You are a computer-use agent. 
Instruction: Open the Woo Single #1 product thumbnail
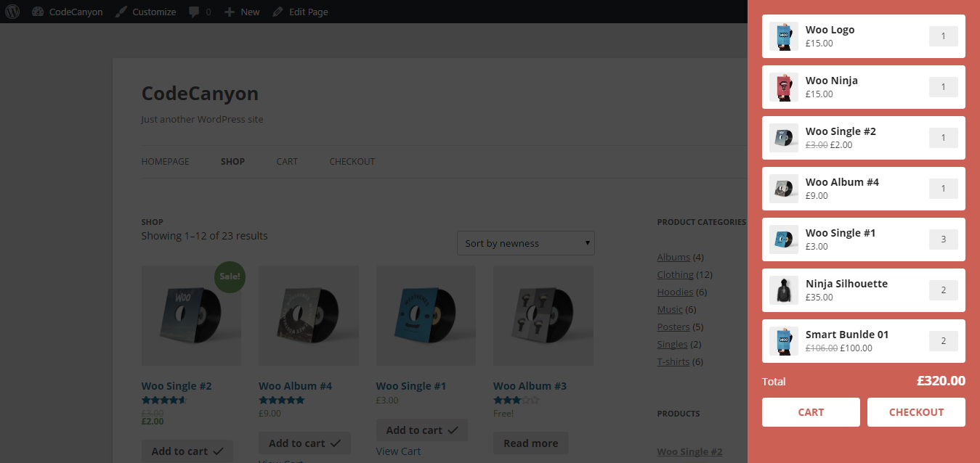pos(426,316)
